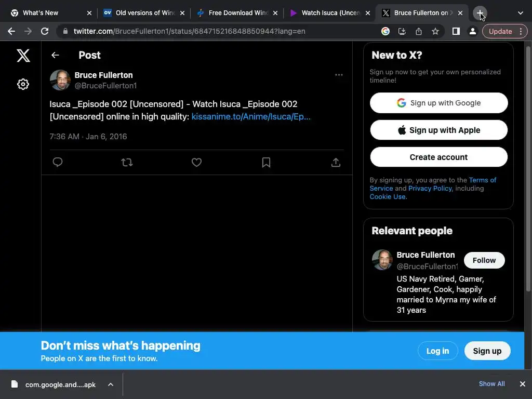The image size is (532, 399).
Task: Open settings gear in X sidebar
Action: pos(23,84)
